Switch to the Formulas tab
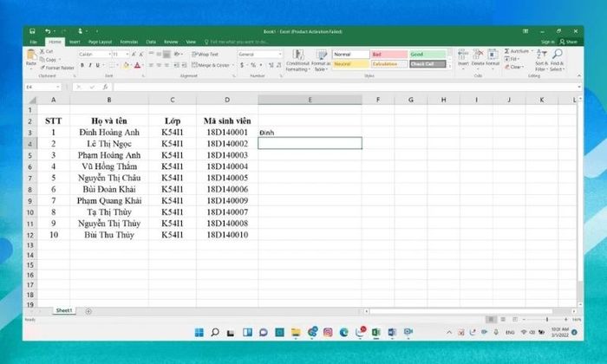This screenshot has width=607, height=364. [x=129, y=42]
